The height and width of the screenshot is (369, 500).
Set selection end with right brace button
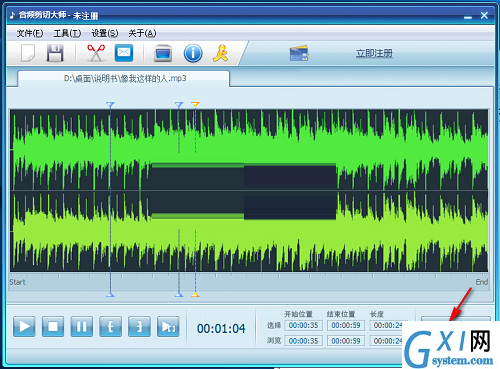click(139, 326)
